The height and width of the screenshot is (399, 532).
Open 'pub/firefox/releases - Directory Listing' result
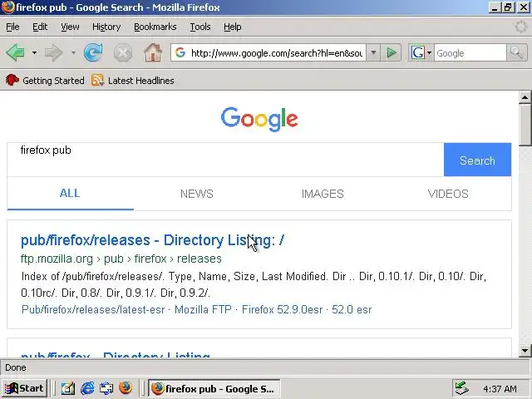152,240
